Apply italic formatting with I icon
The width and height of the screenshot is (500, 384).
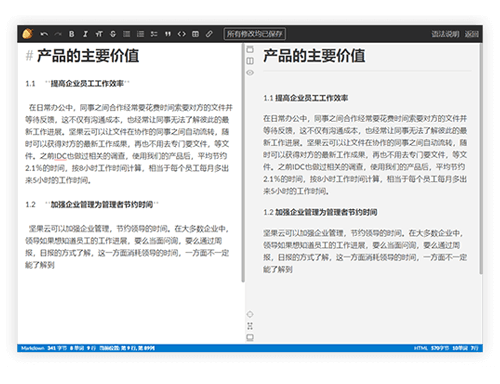coord(85,34)
